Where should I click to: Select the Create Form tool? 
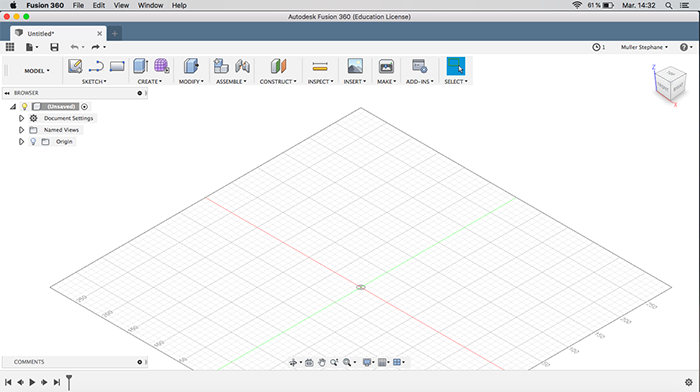(162, 66)
